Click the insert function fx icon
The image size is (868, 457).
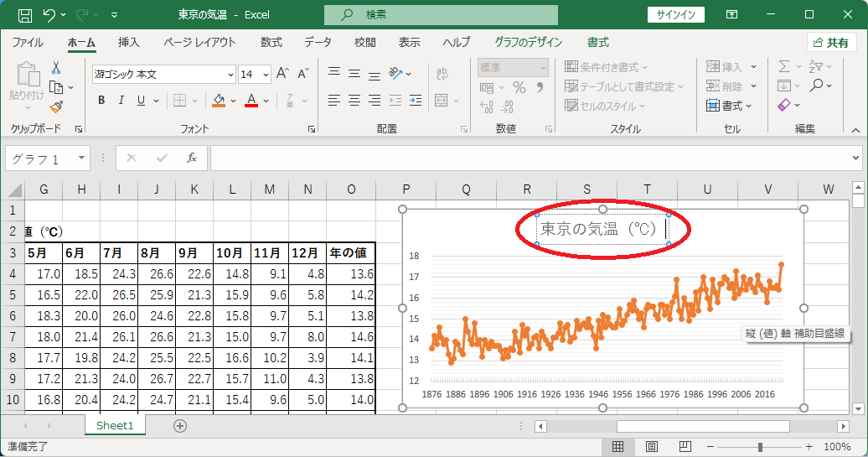click(x=192, y=158)
